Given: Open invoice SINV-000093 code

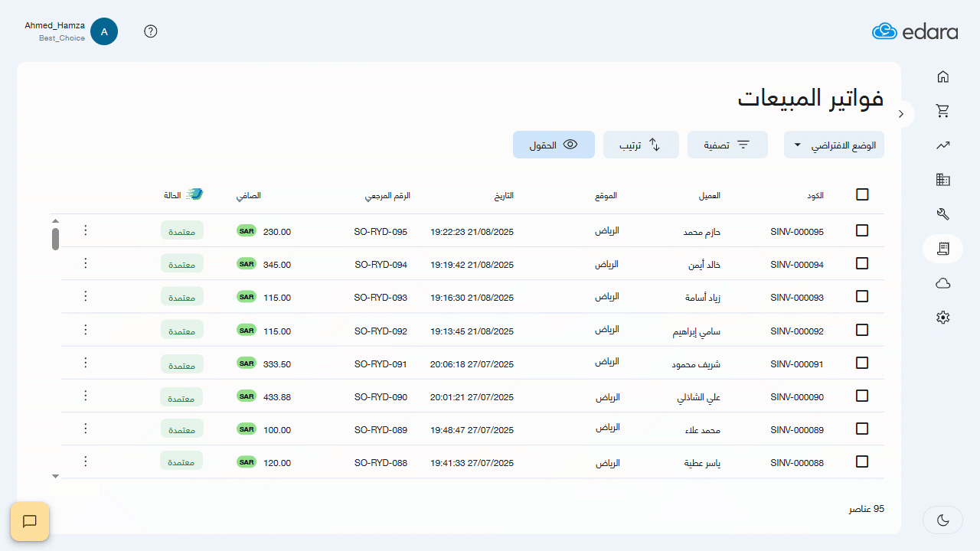Looking at the screenshot, I should (x=797, y=298).
